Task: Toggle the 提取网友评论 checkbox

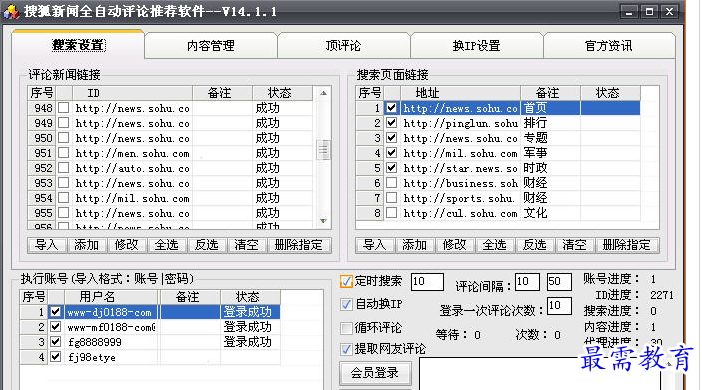Action: [346, 349]
